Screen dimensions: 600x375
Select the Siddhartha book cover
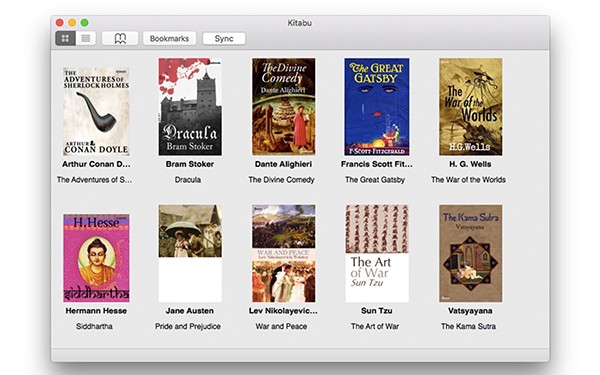96,258
